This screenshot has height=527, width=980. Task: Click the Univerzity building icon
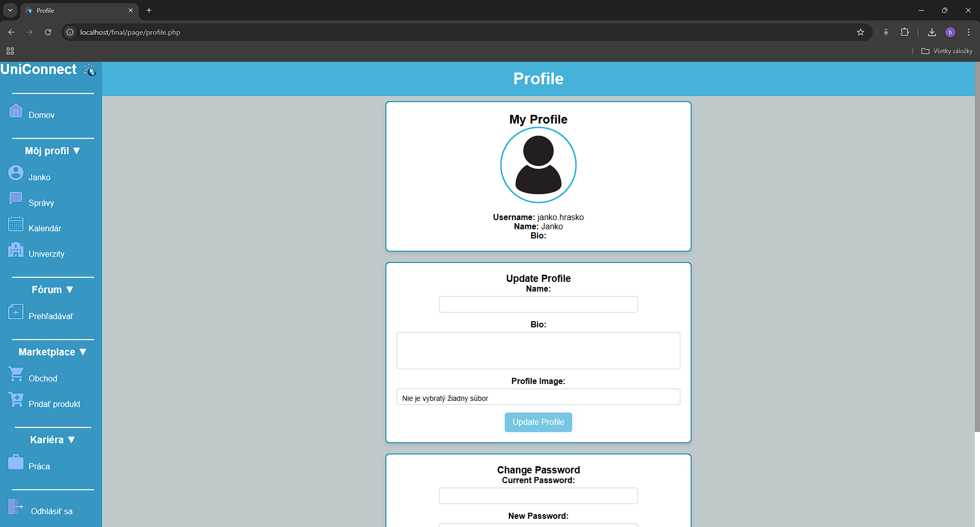(16, 249)
